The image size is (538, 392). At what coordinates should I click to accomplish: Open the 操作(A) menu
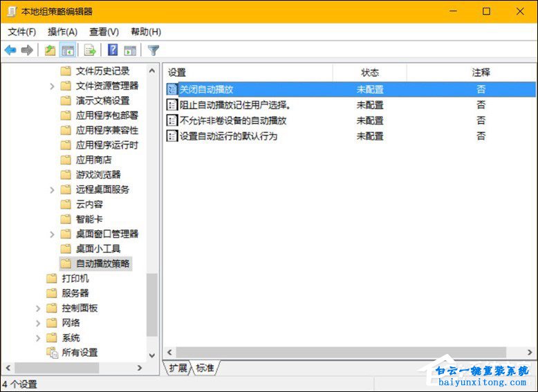(62, 32)
